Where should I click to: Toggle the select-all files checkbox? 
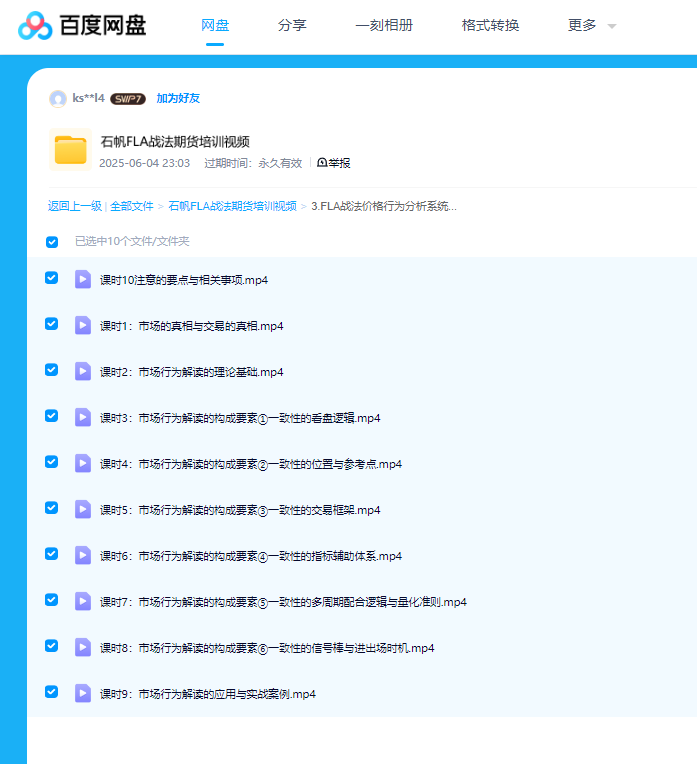[52, 241]
